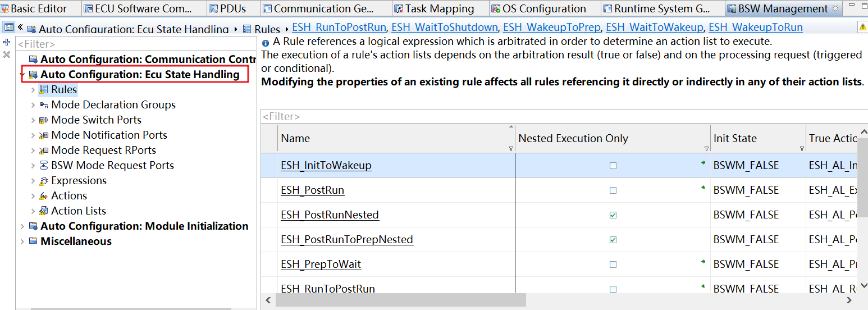Click the Mode Switch Ports icon
868x310 pixels.
click(x=44, y=120)
